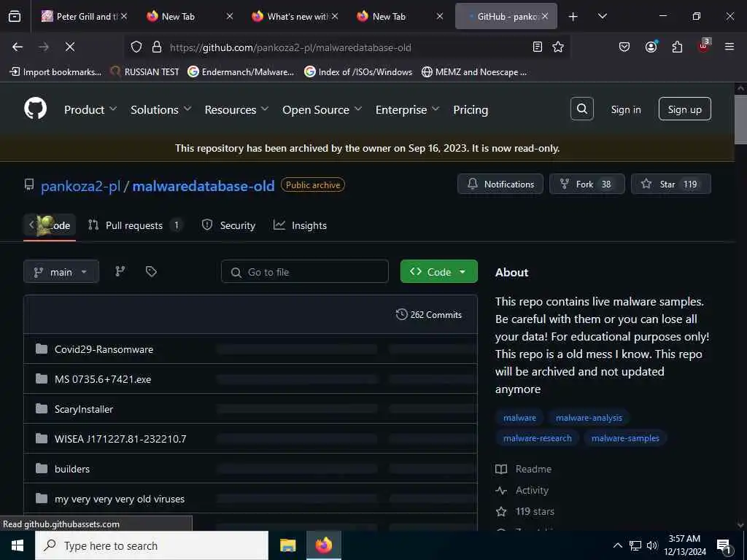Switch to the What's new with browser tab
The height and width of the screenshot is (560, 747).
295,17
